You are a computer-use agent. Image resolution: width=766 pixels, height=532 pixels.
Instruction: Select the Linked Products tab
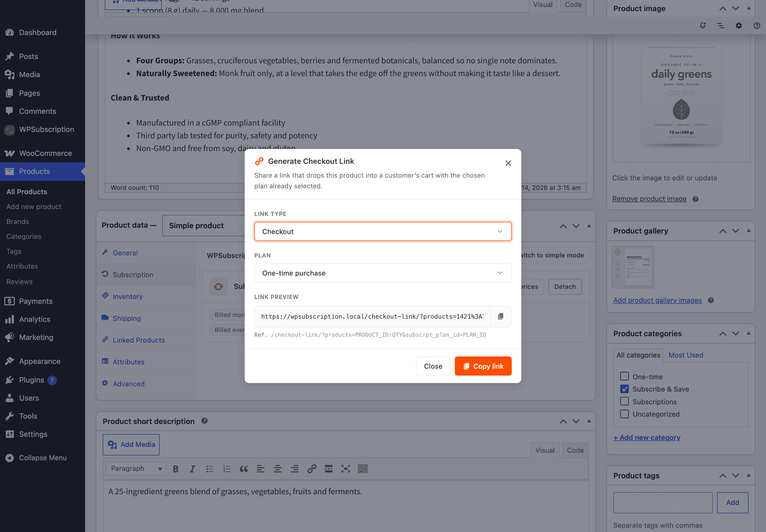coord(138,340)
